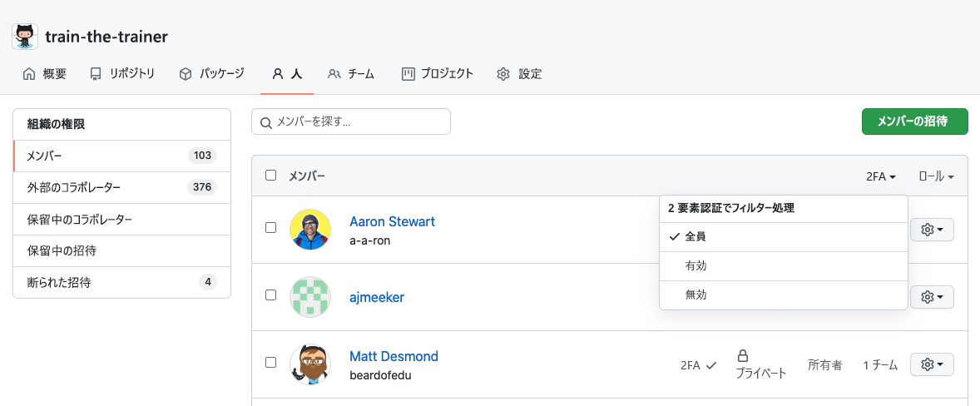Open the ajmeeker profile link
This screenshot has width=980, height=406.
377,297
